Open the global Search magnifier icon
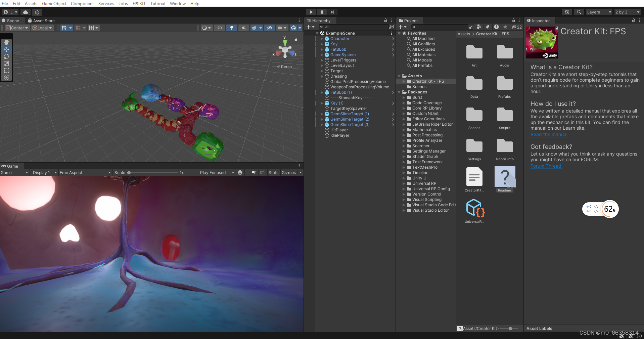The height and width of the screenshot is (339, 644). [x=579, y=12]
